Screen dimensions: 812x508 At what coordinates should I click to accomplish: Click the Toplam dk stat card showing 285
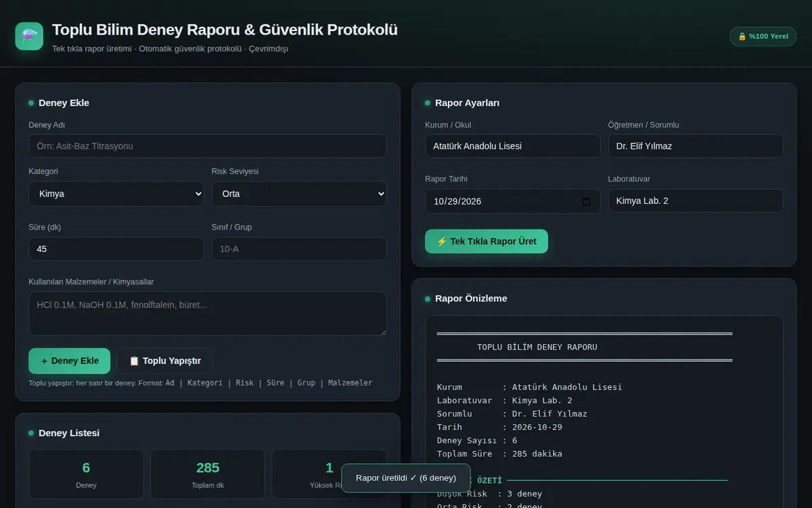point(208,474)
